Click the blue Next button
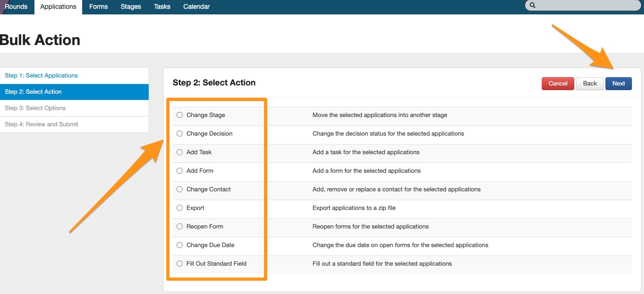644x294 pixels. tap(618, 84)
